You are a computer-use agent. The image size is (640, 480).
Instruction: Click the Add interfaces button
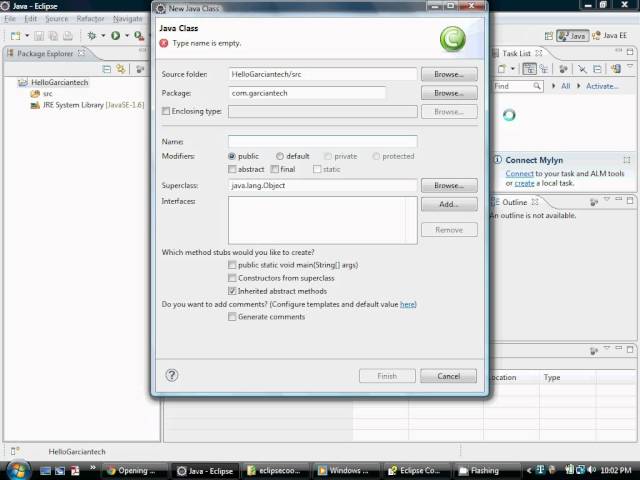click(x=449, y=204)
